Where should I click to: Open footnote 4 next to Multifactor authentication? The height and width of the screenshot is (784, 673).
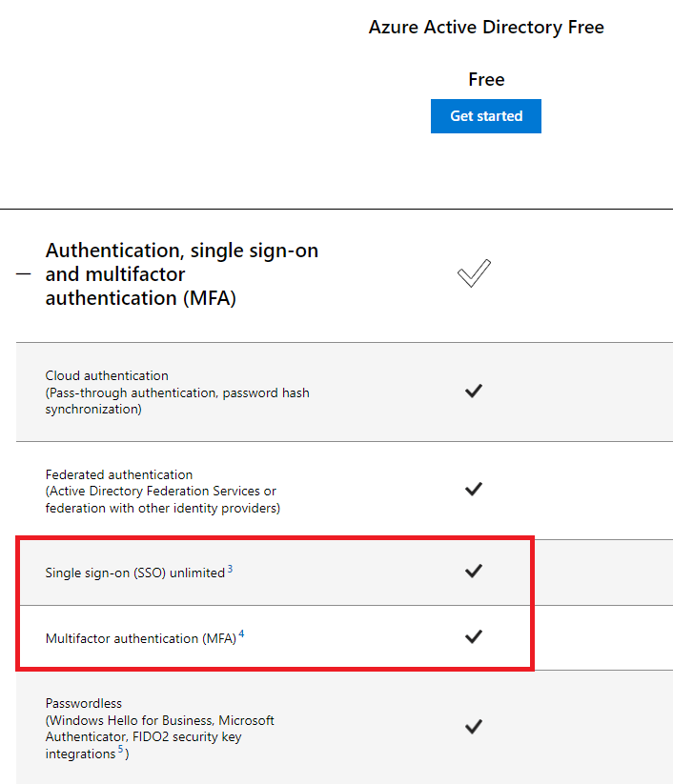[x=242, y=634]
